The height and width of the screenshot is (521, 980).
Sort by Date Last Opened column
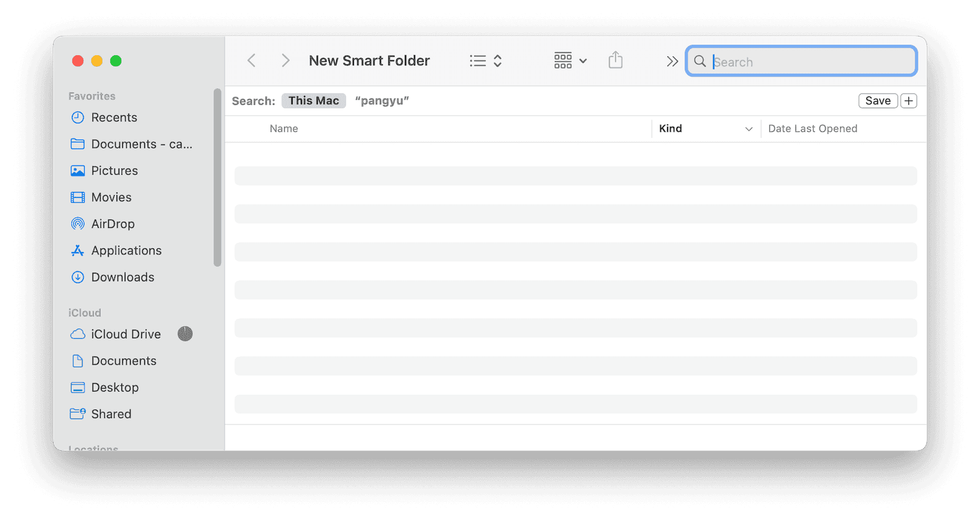pos(813,129)
